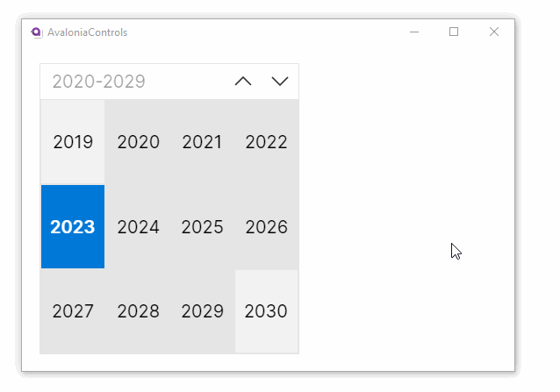Click the AvaloniaControls title bar text
The height and width of the screenshot is (392, 560).
(x=87, y=32)
